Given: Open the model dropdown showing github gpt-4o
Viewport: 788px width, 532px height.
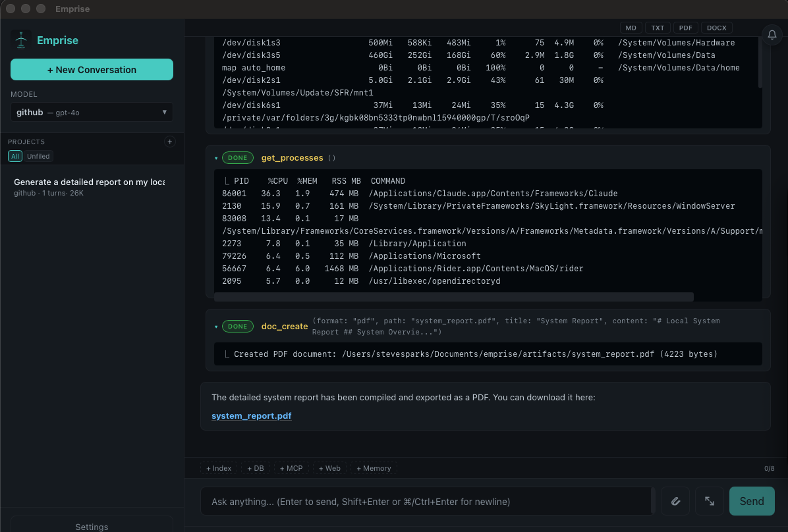Looking at the screenshot, I should (x=92, y=112).
